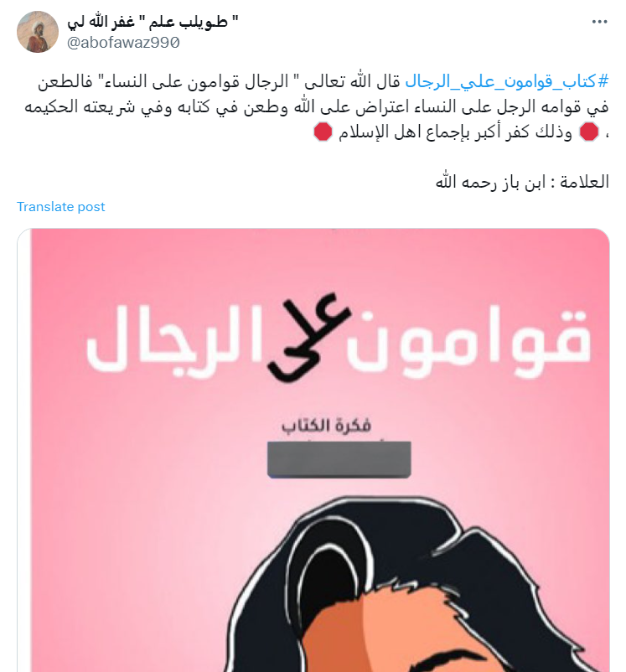Open the poster's profile picture avatar
The height and width of the screenshot is (672, 626).
pos(38,32)
